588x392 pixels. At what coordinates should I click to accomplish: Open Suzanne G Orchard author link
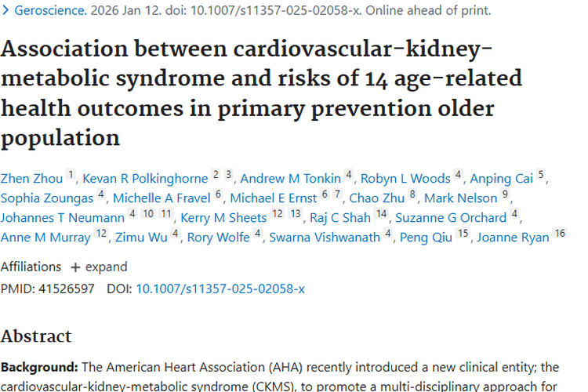click(x=451, y=218)
